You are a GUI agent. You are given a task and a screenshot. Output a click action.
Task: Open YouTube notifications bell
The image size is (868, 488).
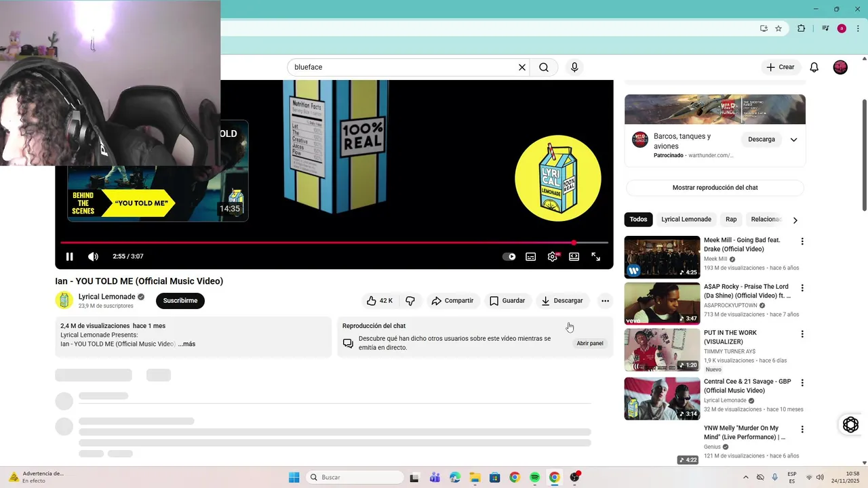coord(814,67)
